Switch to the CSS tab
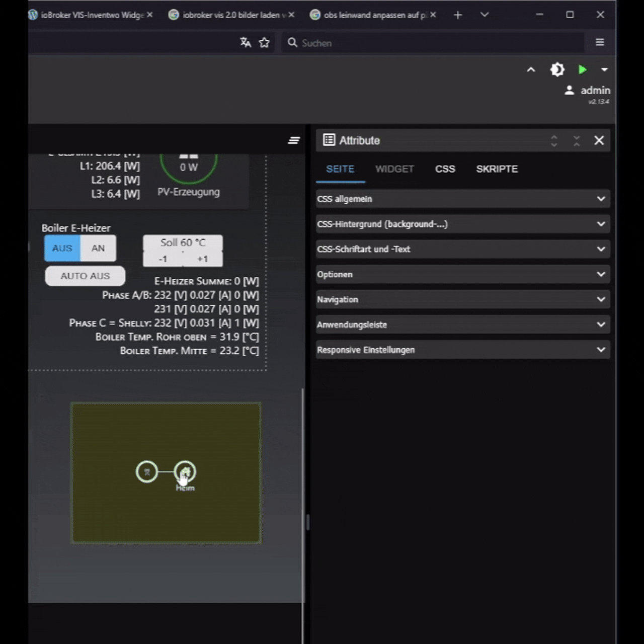The image size is (644, 644). click(x=445, y=169)
